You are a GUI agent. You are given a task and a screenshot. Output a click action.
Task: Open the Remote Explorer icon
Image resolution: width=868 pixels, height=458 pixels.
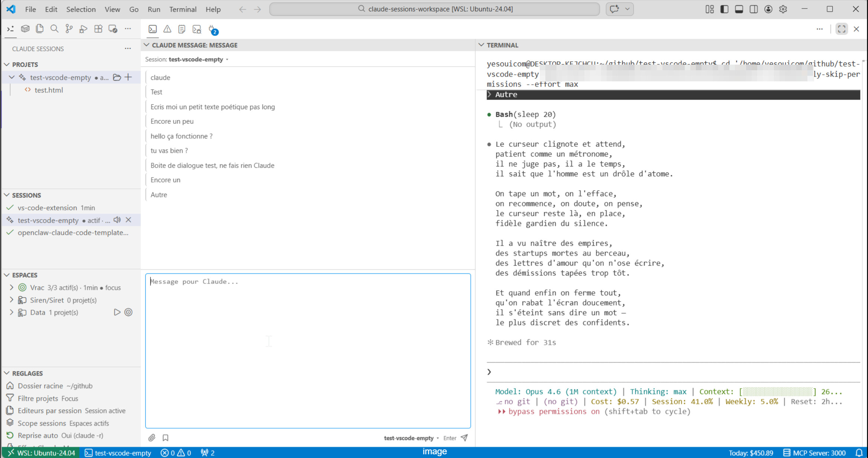point(113,29)
